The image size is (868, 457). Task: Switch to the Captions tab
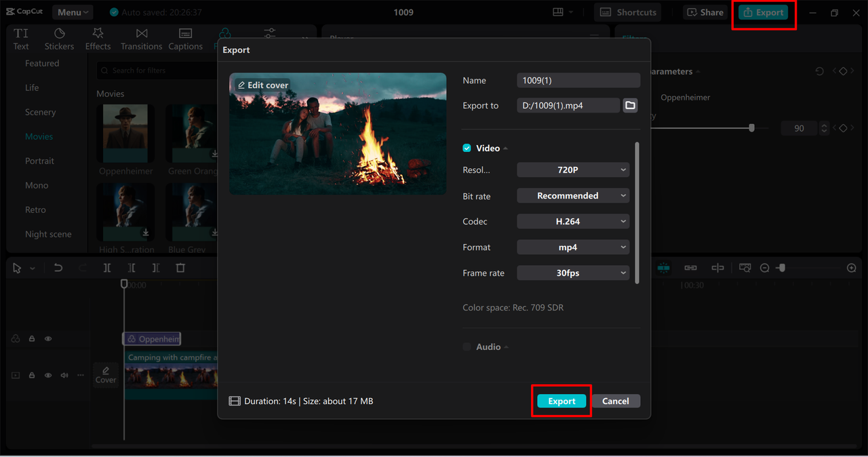pos(185,39)
